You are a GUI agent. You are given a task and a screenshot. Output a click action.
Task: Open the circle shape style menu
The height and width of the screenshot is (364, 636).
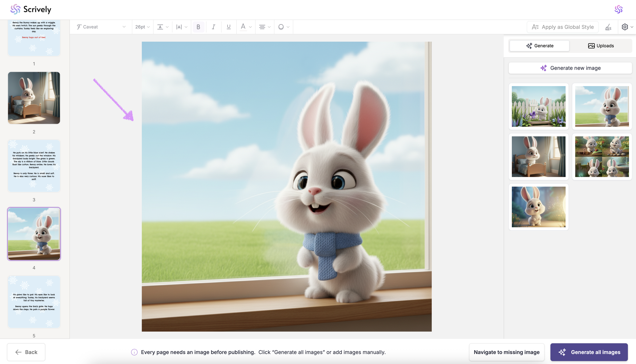pyautogui.click(x=283, y=27)
